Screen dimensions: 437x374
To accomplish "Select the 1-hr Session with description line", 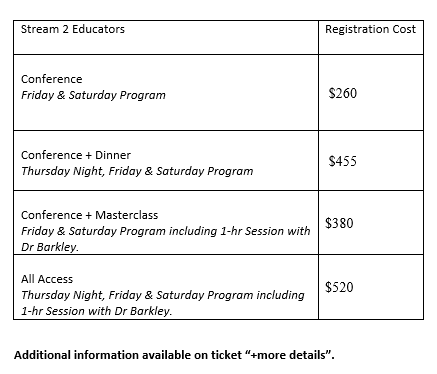I will 166,231.
